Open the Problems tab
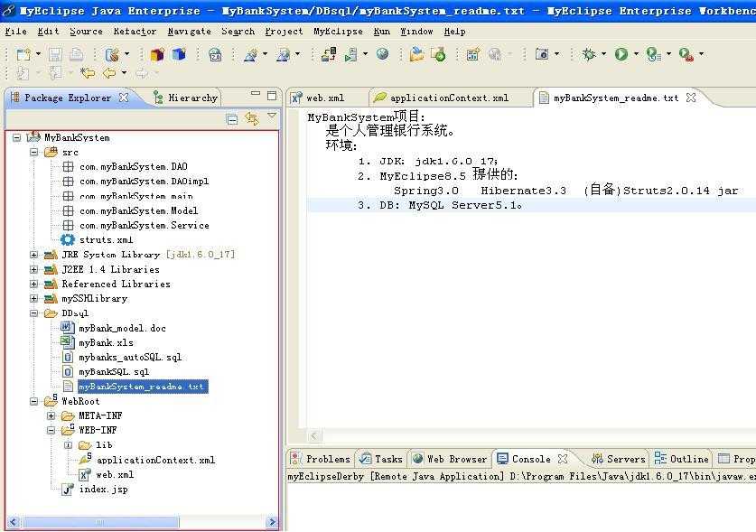 tap(322, 459)
